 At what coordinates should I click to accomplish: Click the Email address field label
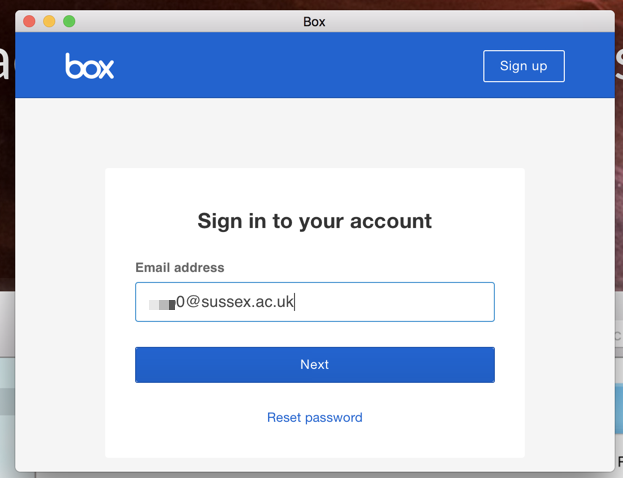[x=180, y=267]
